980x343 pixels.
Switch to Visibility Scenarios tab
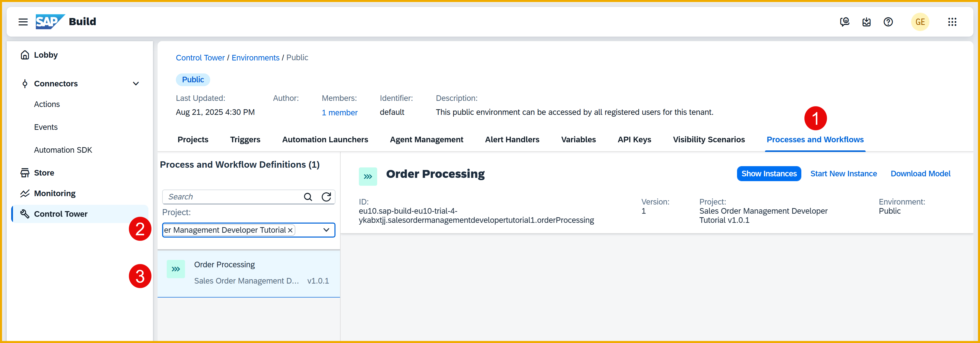click(x=709, y=139)
